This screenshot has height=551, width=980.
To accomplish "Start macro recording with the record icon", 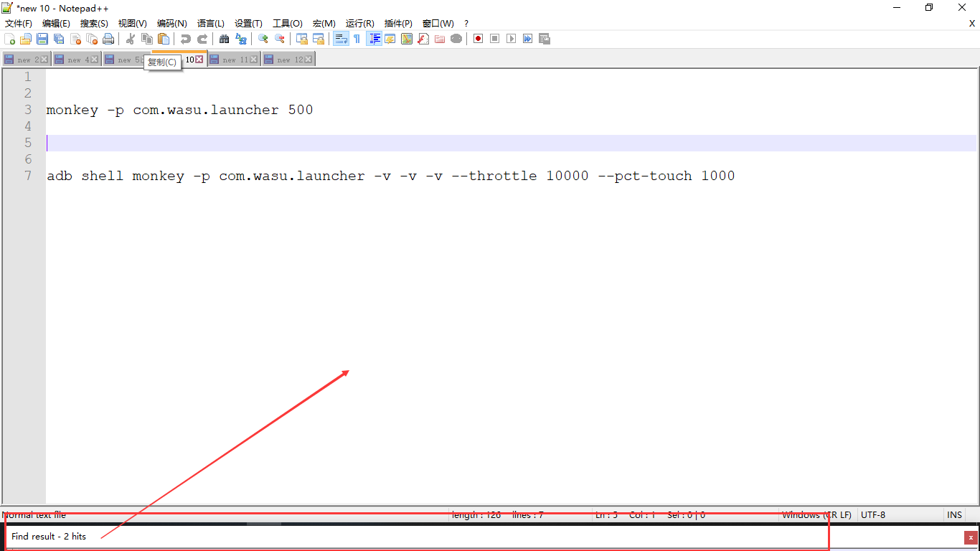I will click(x=478, y=39).
